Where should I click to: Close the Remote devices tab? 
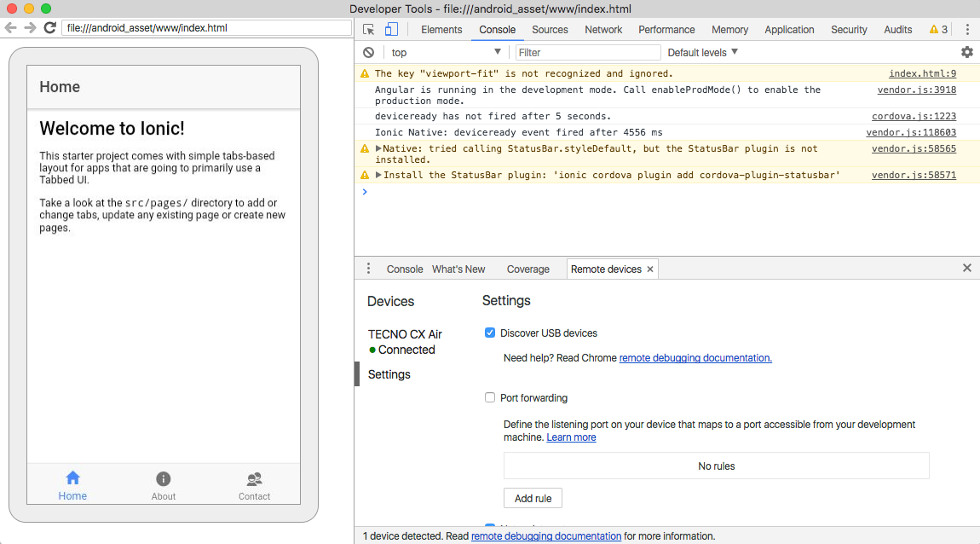[x=650, y=269]
